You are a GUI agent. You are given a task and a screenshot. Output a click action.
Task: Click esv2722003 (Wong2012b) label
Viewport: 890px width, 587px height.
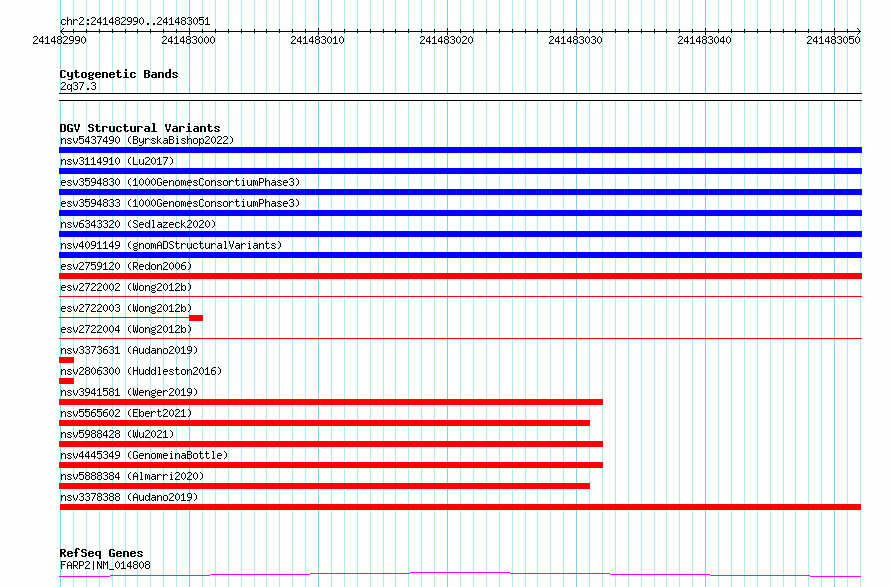click(x=126, y=308)
